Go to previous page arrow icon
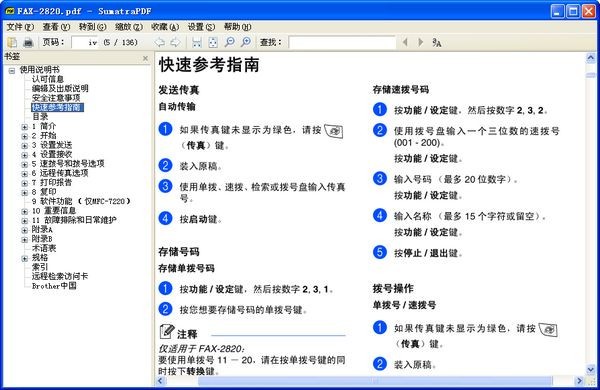 pos(159,42)
